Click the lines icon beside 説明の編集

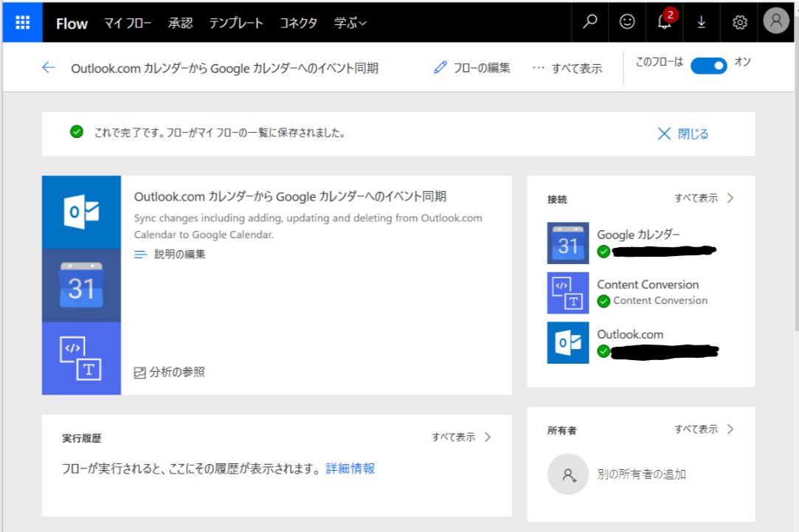pyautogui.click(x=141, y=254)
